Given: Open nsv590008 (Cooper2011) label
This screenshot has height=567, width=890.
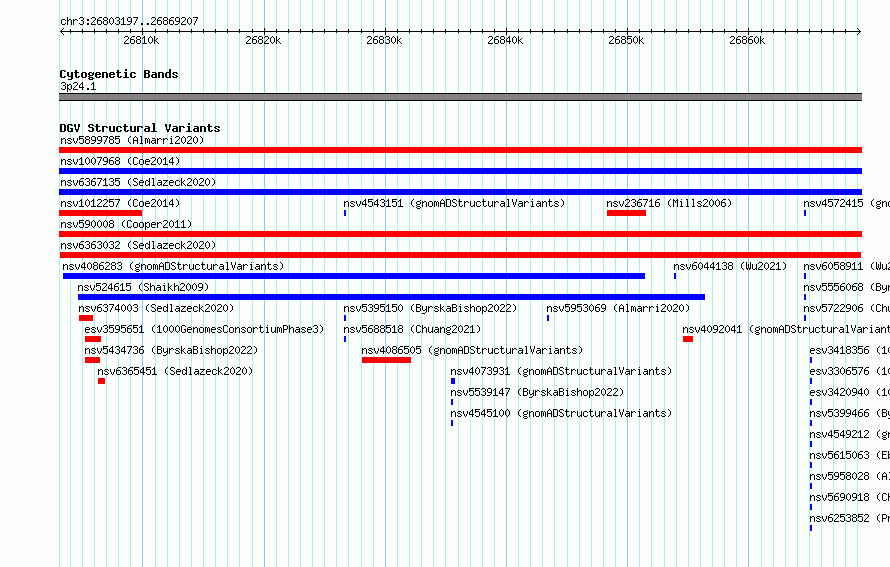Looking at the screenshot, I should [126, 224].
